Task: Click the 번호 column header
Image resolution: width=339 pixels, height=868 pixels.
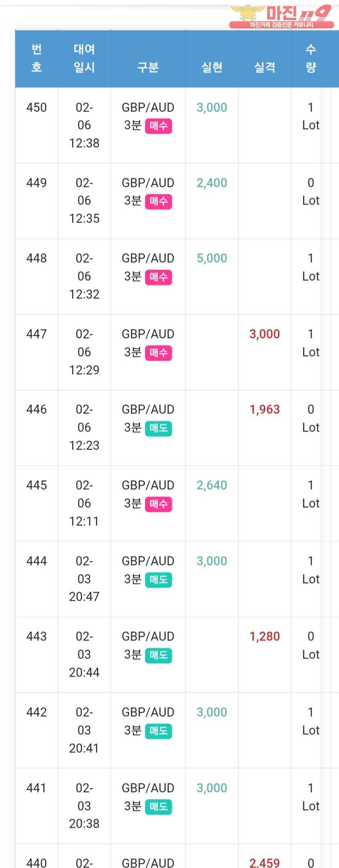Action: pyautogui.click(x=37, y=58)
